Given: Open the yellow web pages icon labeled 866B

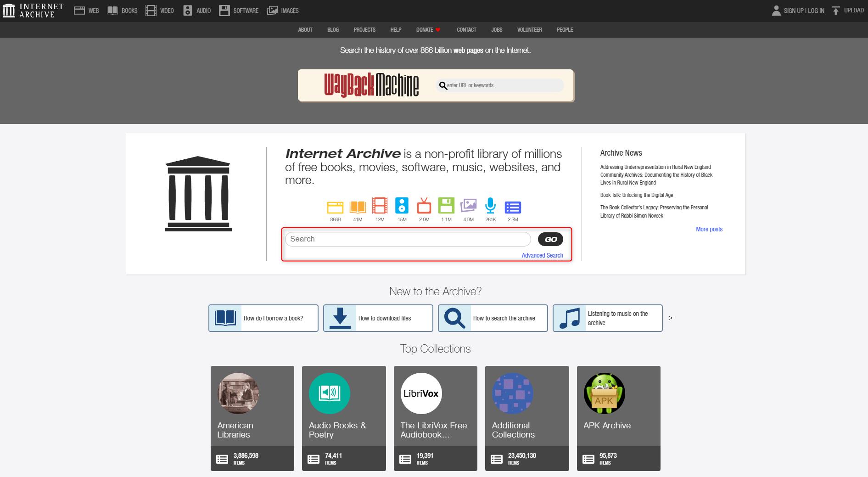Looking at the screenshot, I should point(335,208).
